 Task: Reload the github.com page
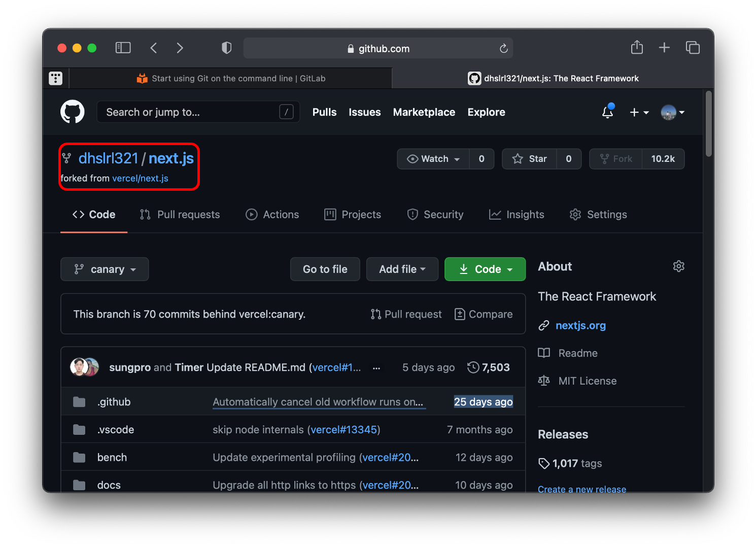tap(503, 48)
